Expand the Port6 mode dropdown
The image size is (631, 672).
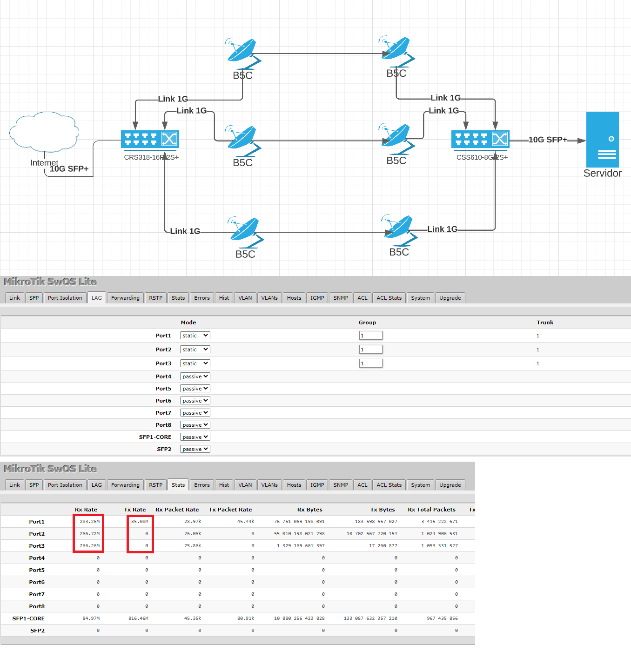195,401
